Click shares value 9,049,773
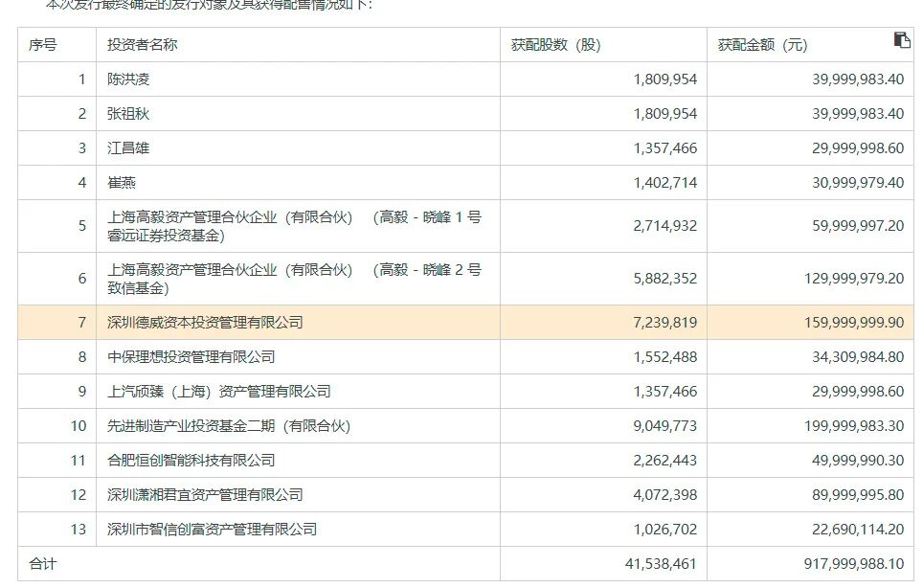This screenshot has width=923, height=588. pyautogui.click(x=664, y=426)
